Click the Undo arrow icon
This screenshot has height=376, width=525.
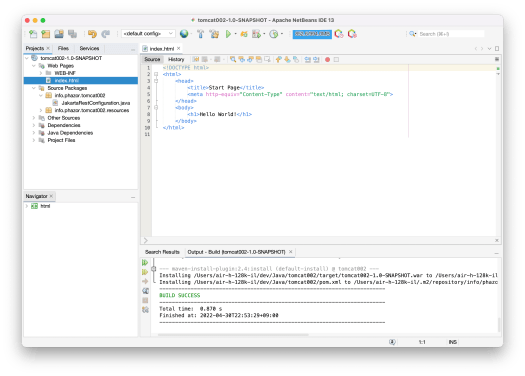coord(92,34)
